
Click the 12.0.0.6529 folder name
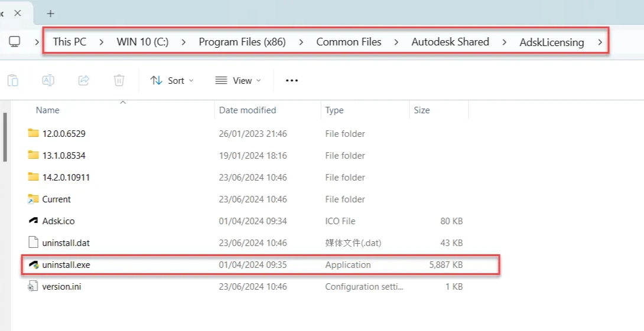(64, 133)
